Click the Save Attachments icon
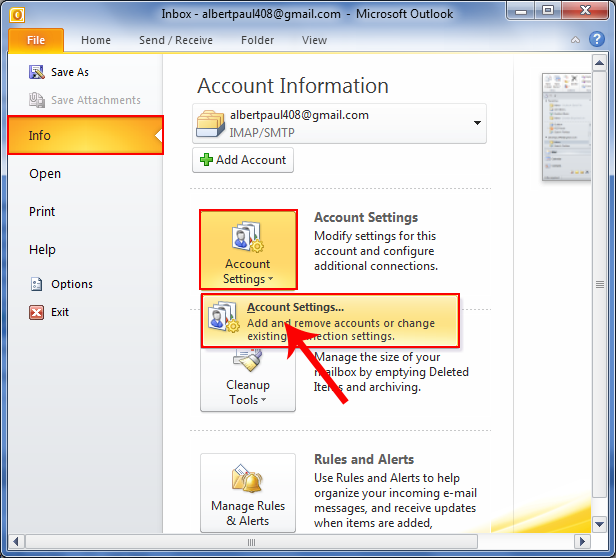The image size is (616, 558). (37, 100)
